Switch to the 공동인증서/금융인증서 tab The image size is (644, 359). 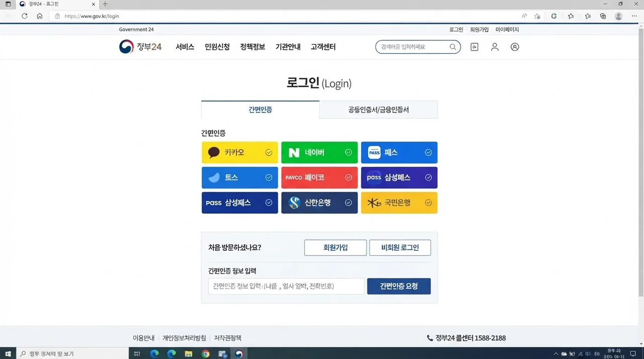click(378, 110)
